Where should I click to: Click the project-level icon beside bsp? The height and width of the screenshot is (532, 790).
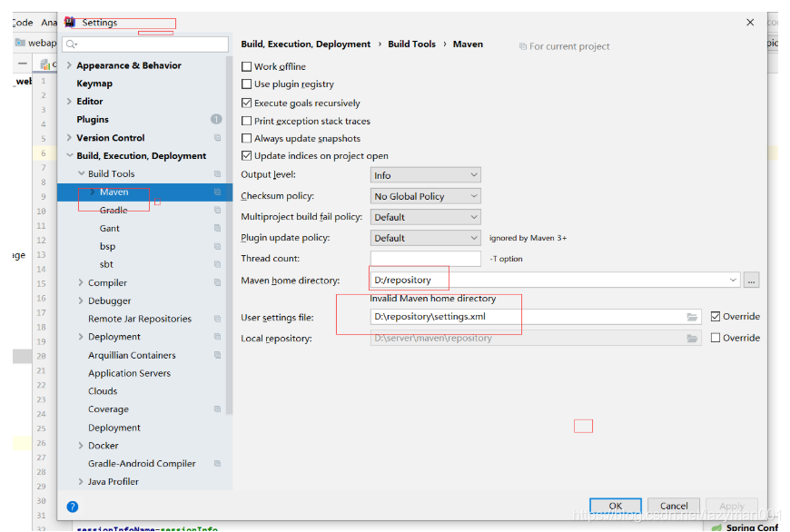(x=218, y=246)
